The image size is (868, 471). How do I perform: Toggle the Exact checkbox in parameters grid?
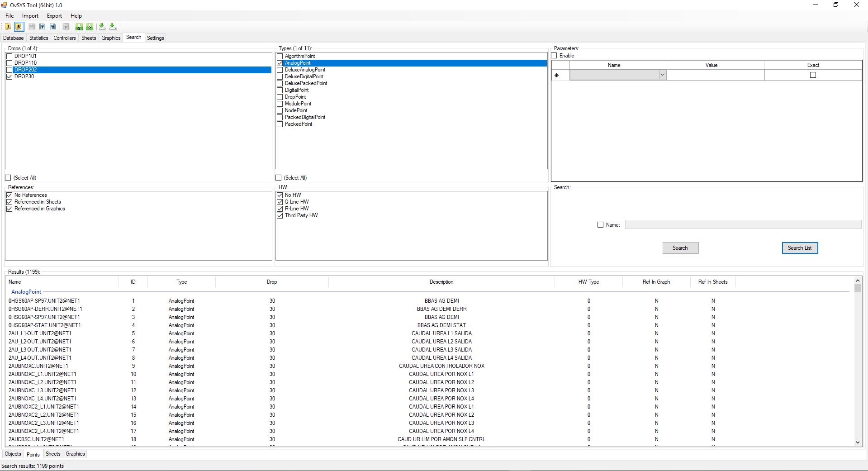coord(813,75)
